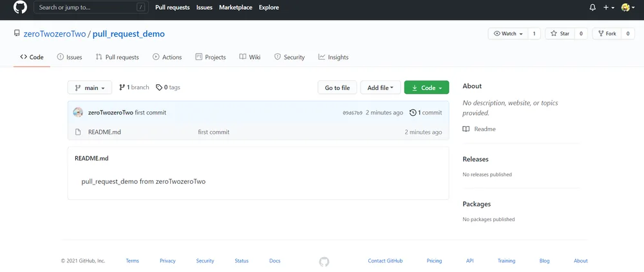Switch to the Issues repository tab
Screen dimensions: 644x272
[x=70, y=57]
